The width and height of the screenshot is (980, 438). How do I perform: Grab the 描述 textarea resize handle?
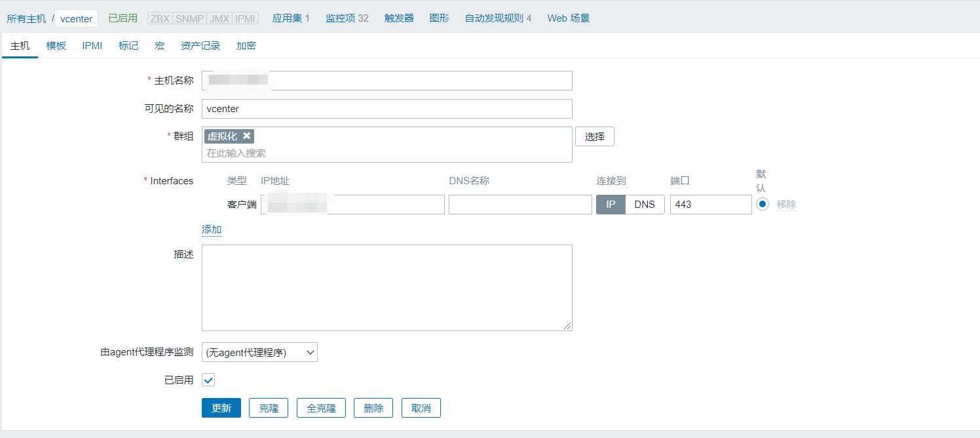567,326
